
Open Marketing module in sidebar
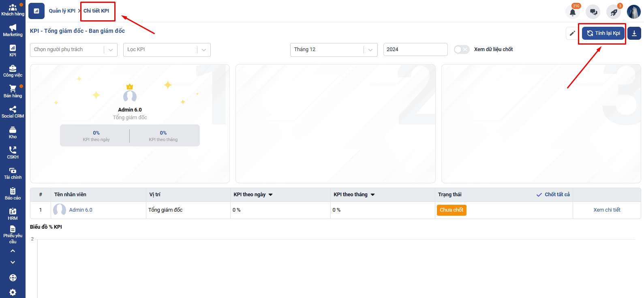[x=13, y=30]
